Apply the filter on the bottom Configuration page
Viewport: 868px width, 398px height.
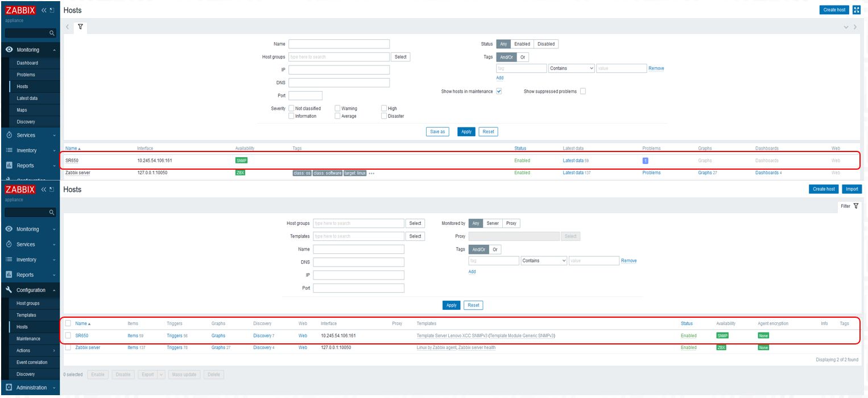tap(452, 305)
